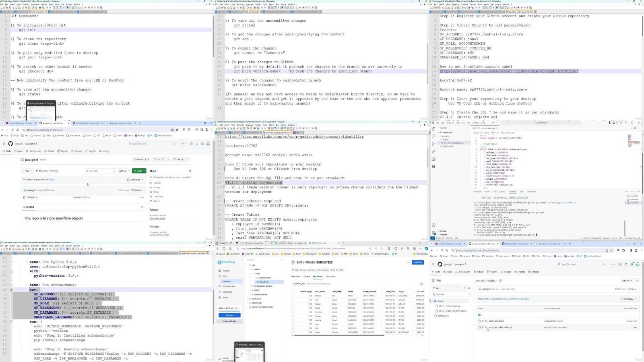Image resolution: width=644 pixels, height=362 pixels.
Task: Open Explorer view in VS Code activity bar
Action: 433,129
